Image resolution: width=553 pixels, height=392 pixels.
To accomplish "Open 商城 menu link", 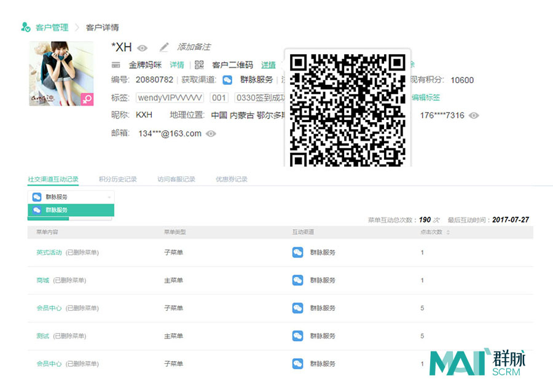I will [x=42, y=280].
